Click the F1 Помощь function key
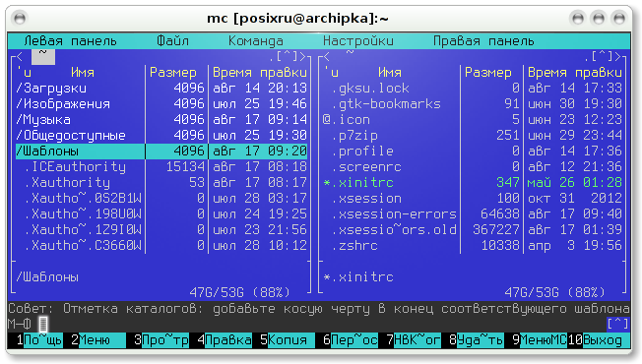 coord(39,339)
